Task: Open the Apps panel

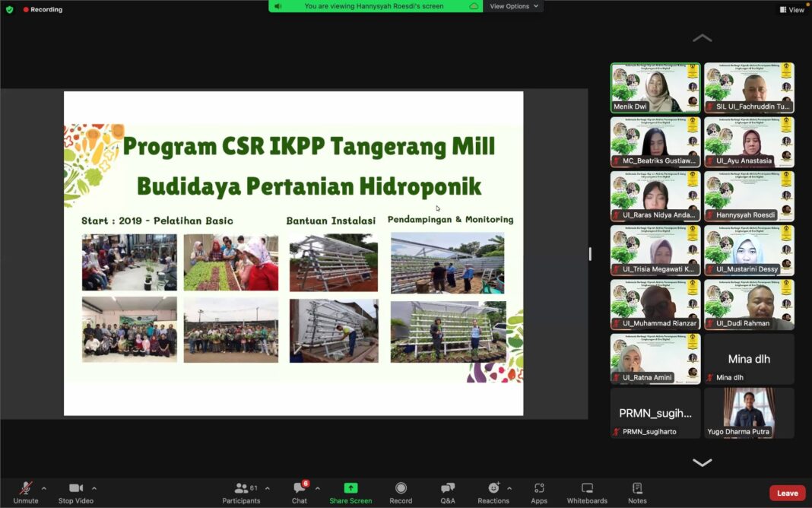Action: pos(539,492)
